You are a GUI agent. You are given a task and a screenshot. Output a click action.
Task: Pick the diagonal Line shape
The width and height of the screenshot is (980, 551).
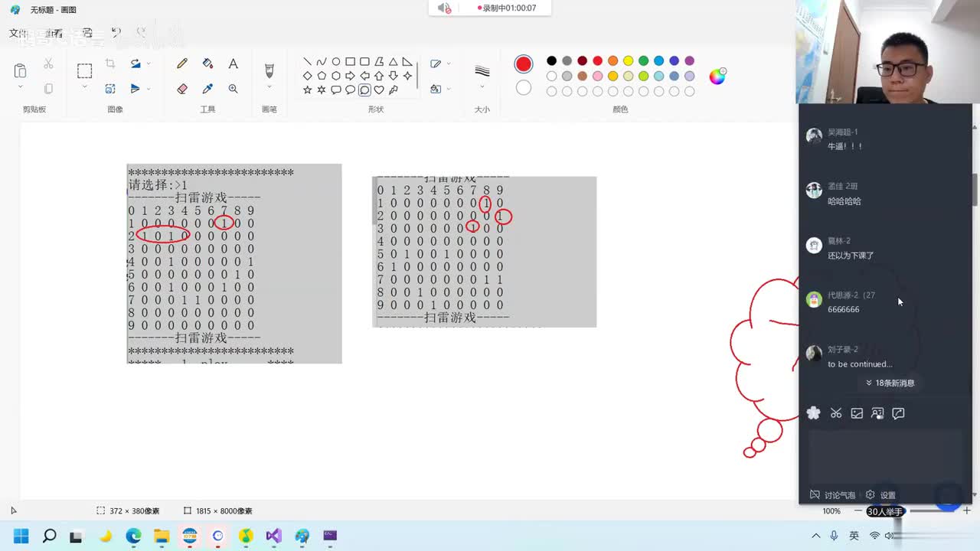307,62
